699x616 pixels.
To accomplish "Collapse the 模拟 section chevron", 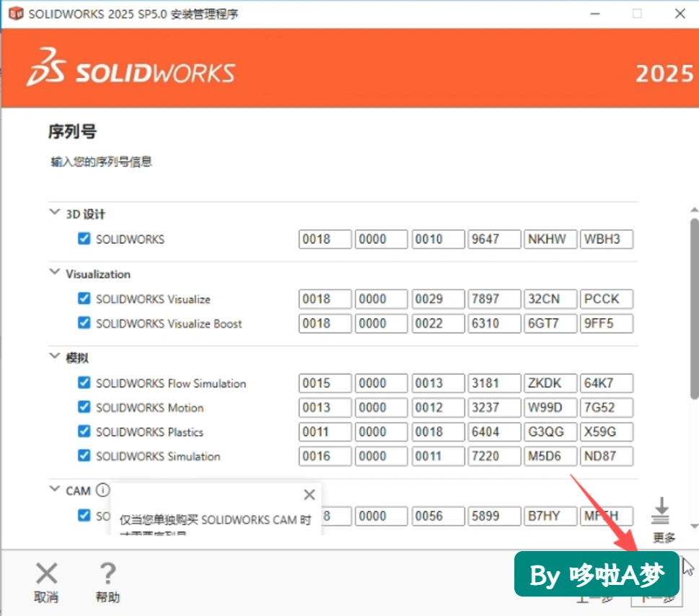I will point(54,356).
